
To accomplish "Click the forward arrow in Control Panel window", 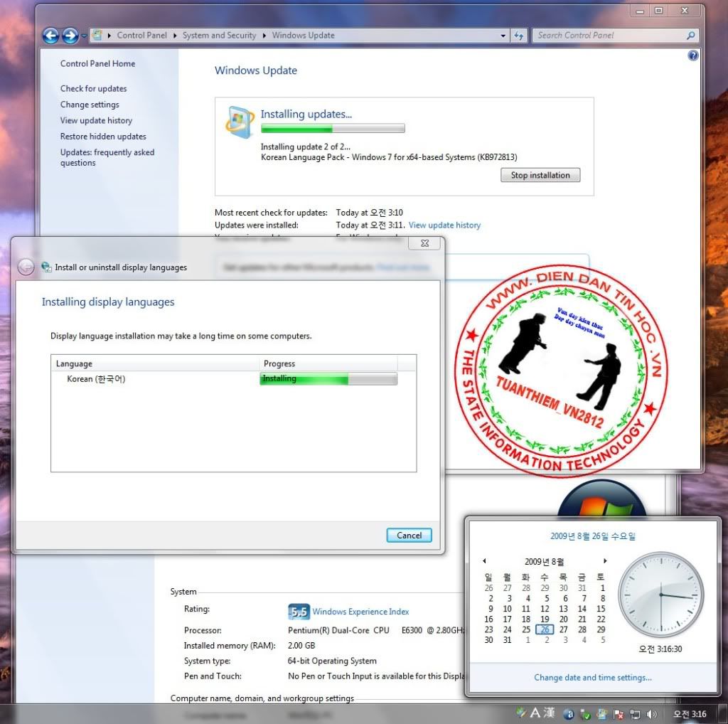I will pyautogui.click(x=70, y=36).
